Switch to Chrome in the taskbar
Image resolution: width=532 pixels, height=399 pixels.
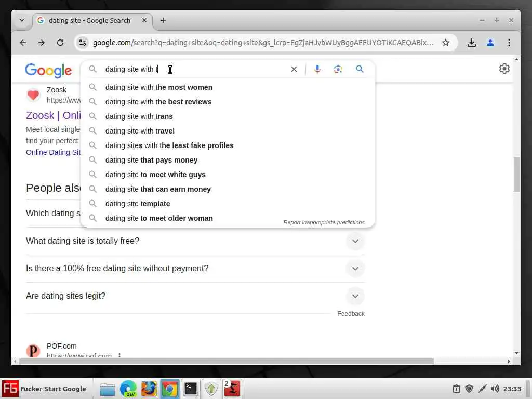coord(170,389)
